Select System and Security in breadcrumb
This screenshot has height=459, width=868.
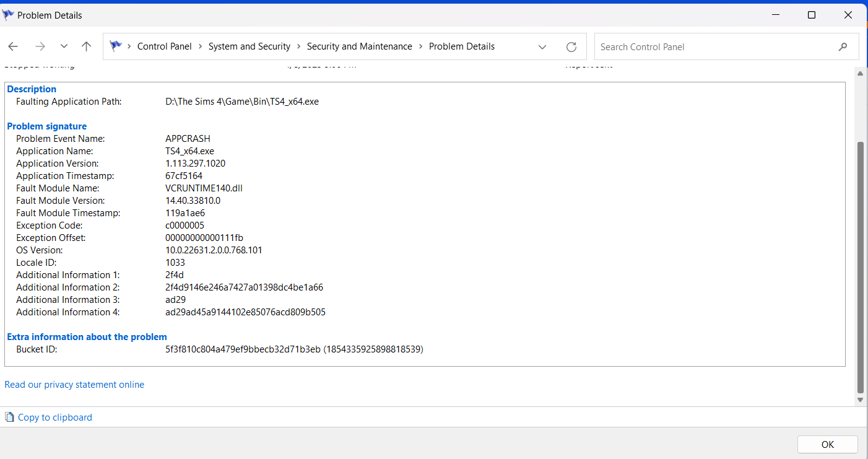coord(249,46)
